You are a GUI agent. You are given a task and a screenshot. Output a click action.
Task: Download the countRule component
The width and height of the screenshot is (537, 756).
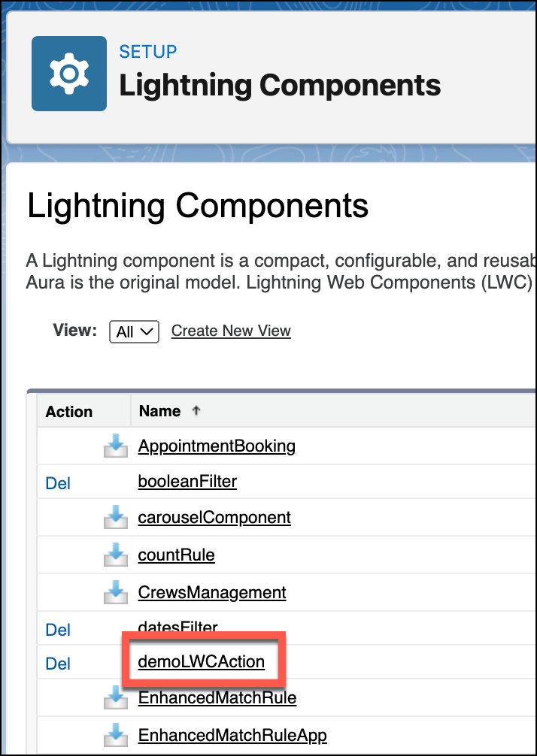[115, 555]
